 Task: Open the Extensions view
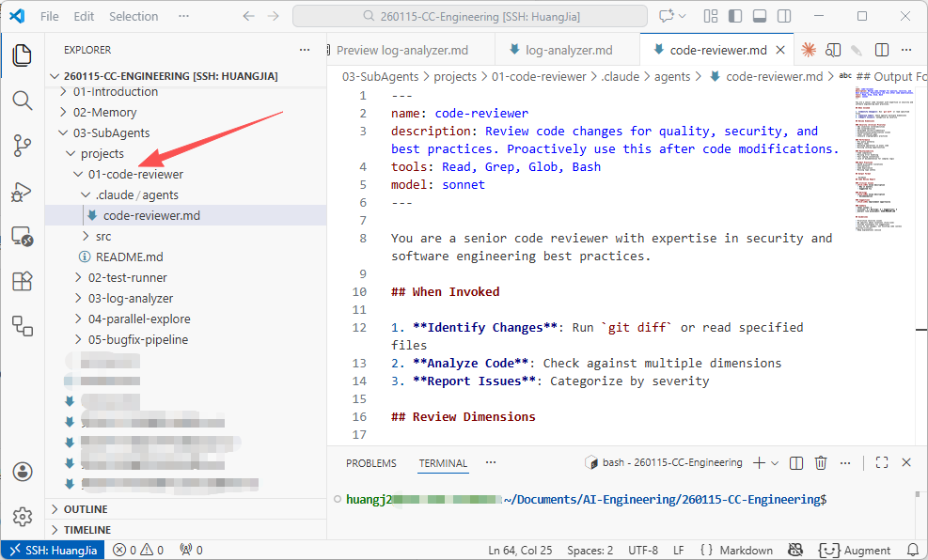coord(23,281)
